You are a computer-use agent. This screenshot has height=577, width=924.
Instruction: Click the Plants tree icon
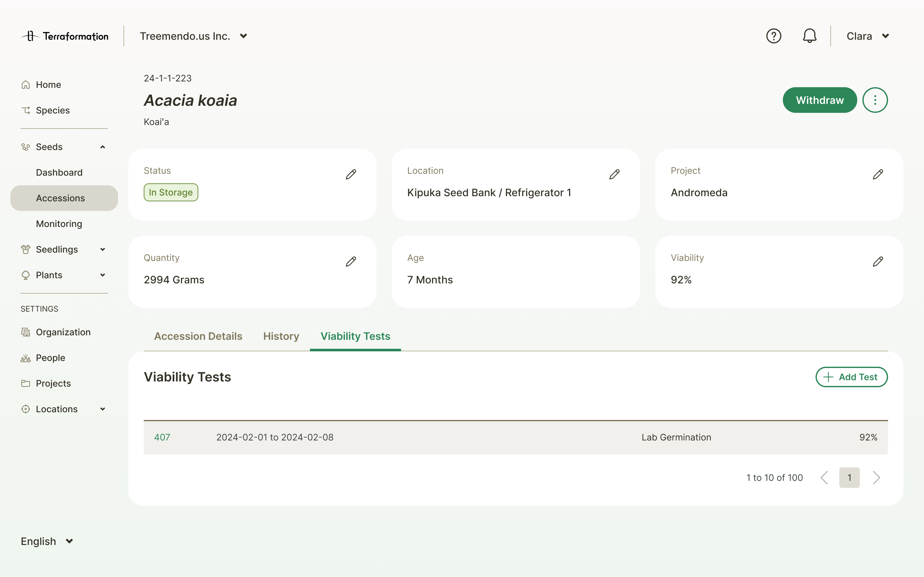25,275
